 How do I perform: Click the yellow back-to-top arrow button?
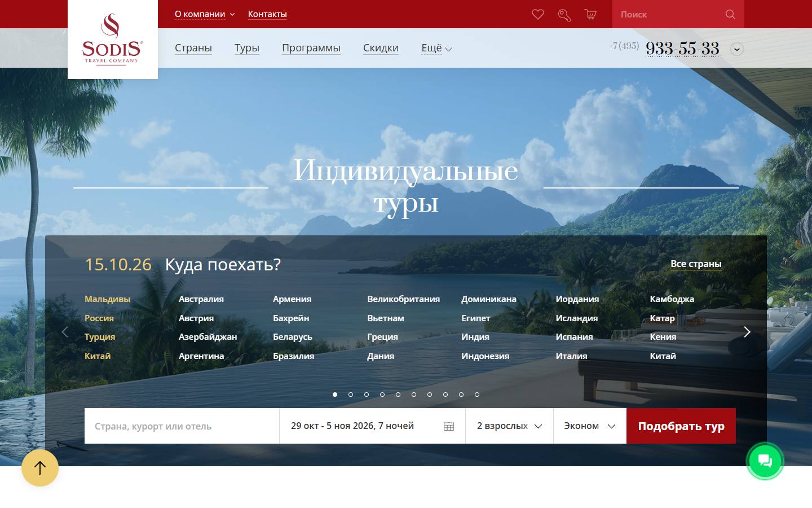point(40,468)
